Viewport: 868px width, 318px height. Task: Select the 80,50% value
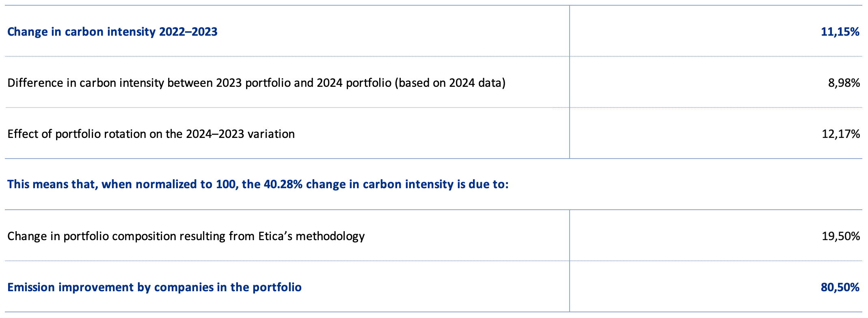tap(840, 288)
